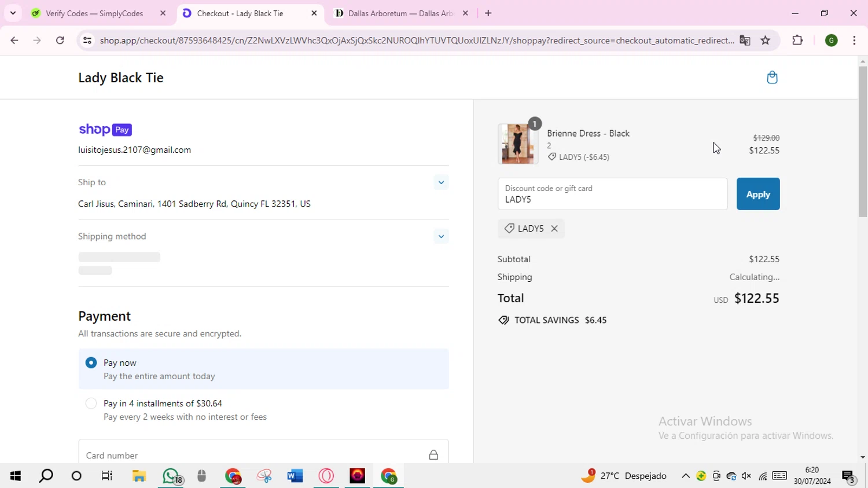Close the Checkout Lady Black Tie tab
Image resolution: width=868 pixels, height=488 pixels.
click(314, 13)
